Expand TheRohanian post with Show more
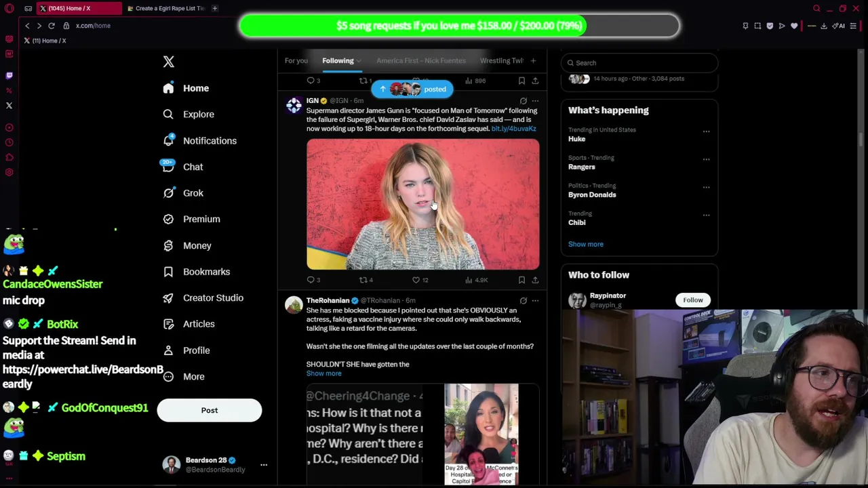Viewport: 868px width, 488px height. tap(324, 373)
